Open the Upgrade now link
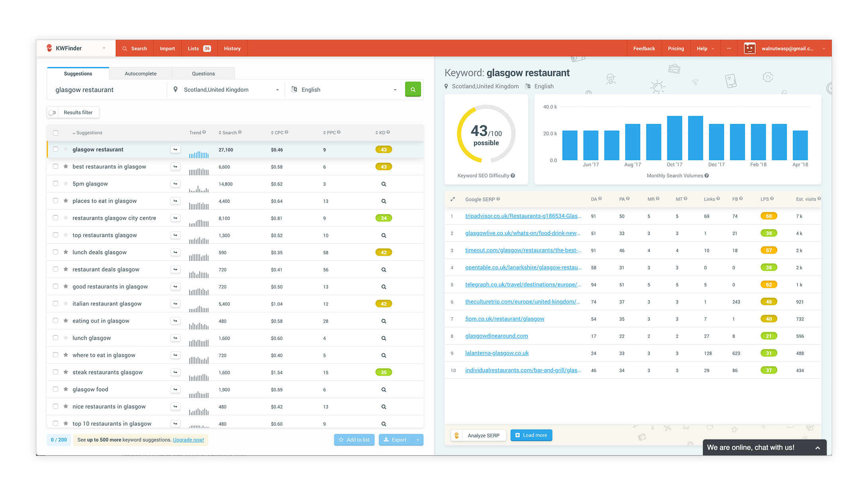 [x=188, y=440]
